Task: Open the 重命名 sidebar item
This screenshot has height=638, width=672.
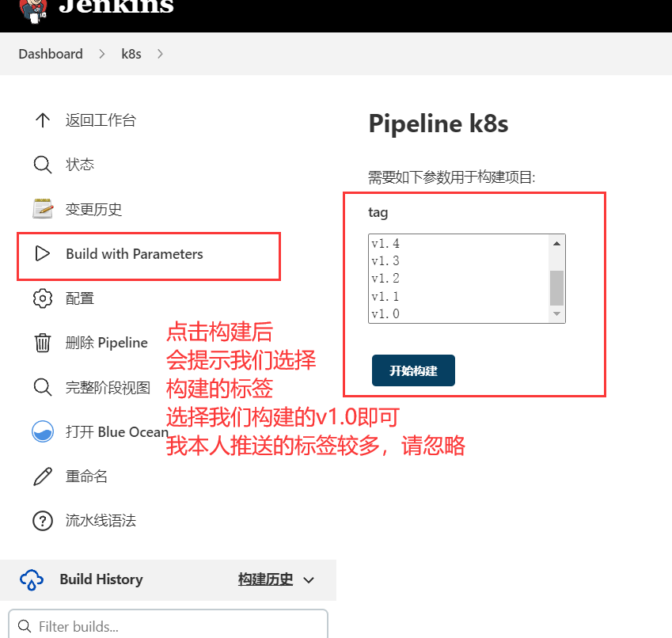Action: click(86, 477)
